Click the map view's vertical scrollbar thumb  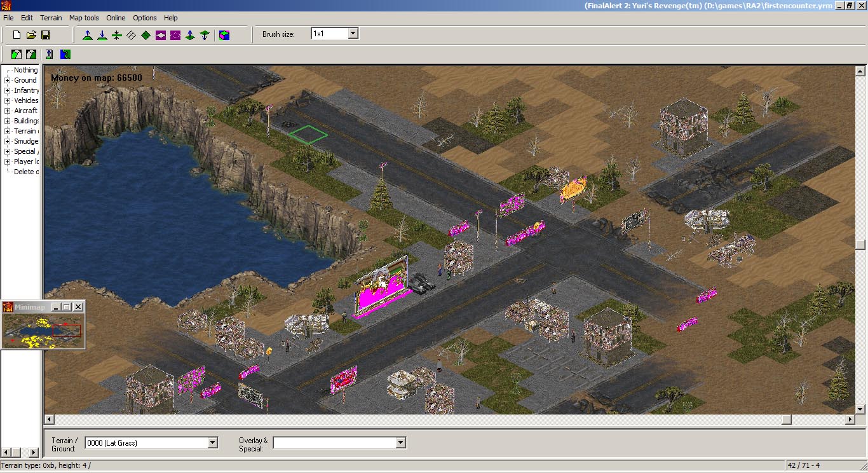click(x=860, y=245)
